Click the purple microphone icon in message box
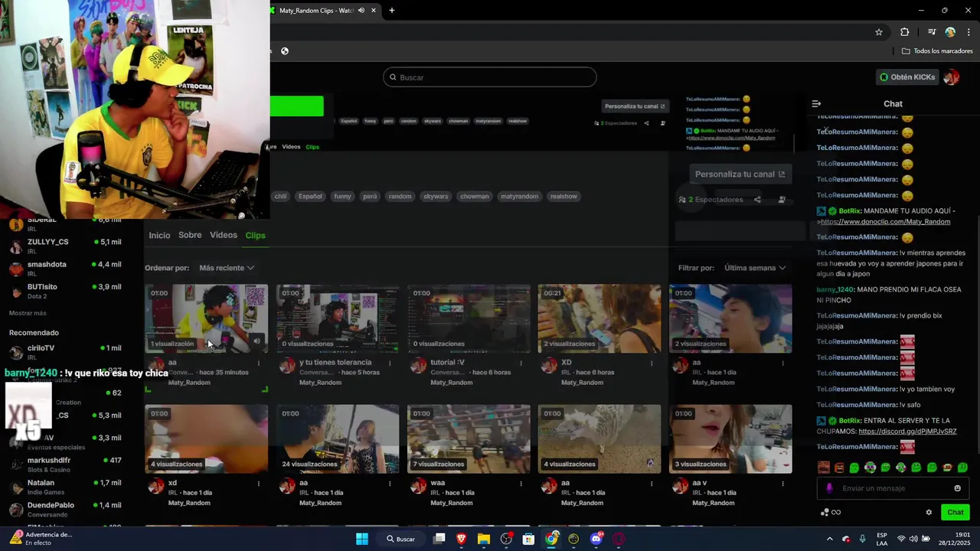 click(x=829, y=488)
